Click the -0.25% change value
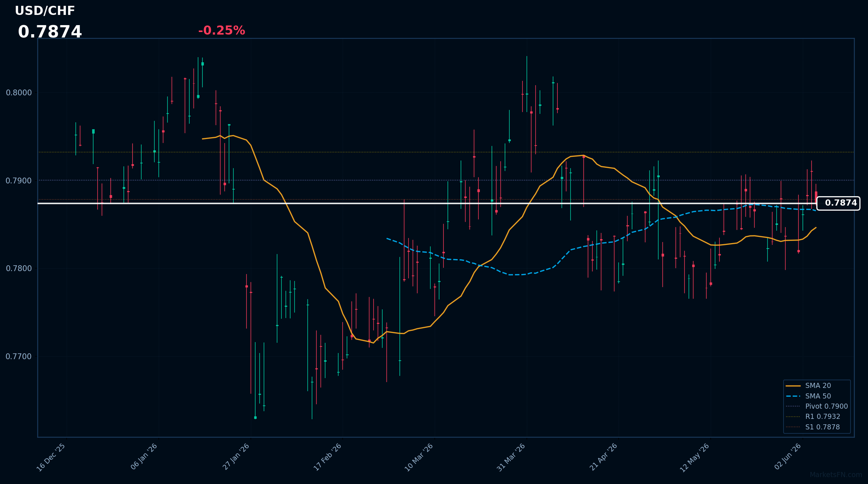The height and width of the screenshot is (484, 868). 221,31
